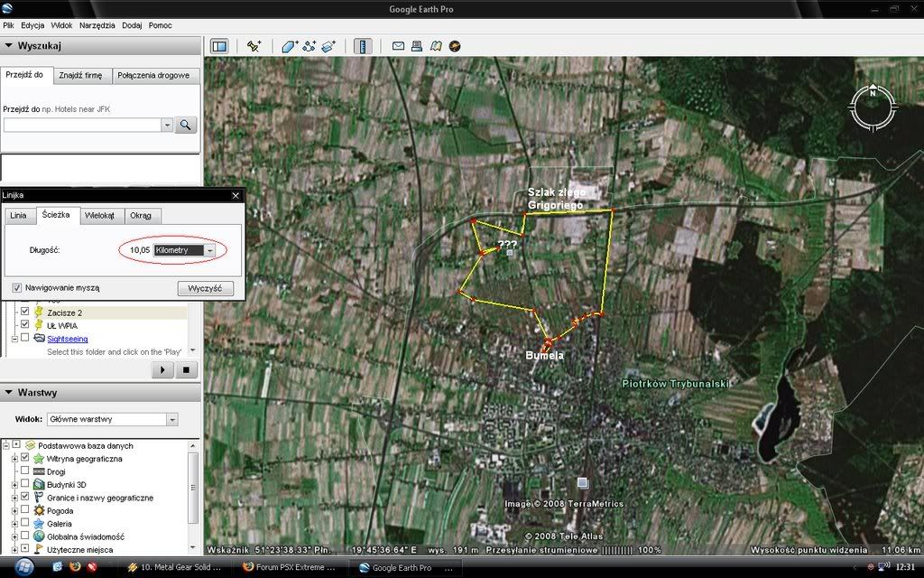This screenshot has width=924, height=578.
Task: Expand the Budynki 3D tree node
Action: [x=14, y=484]
